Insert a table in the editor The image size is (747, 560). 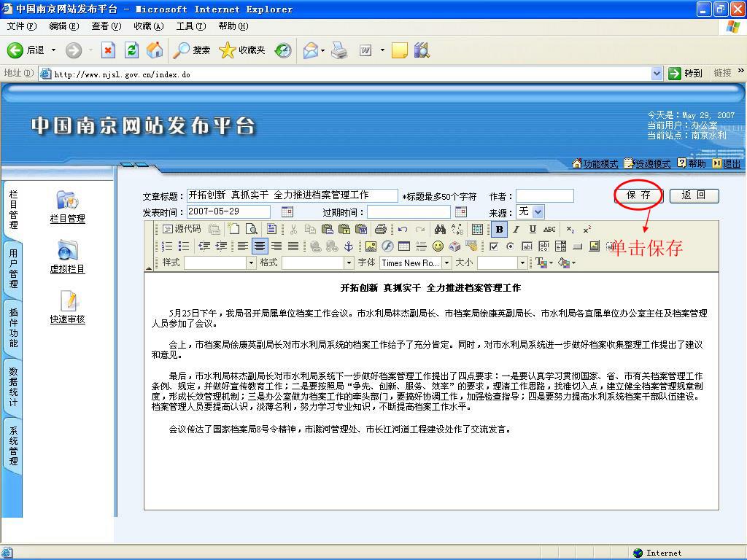tap(404, 246)
